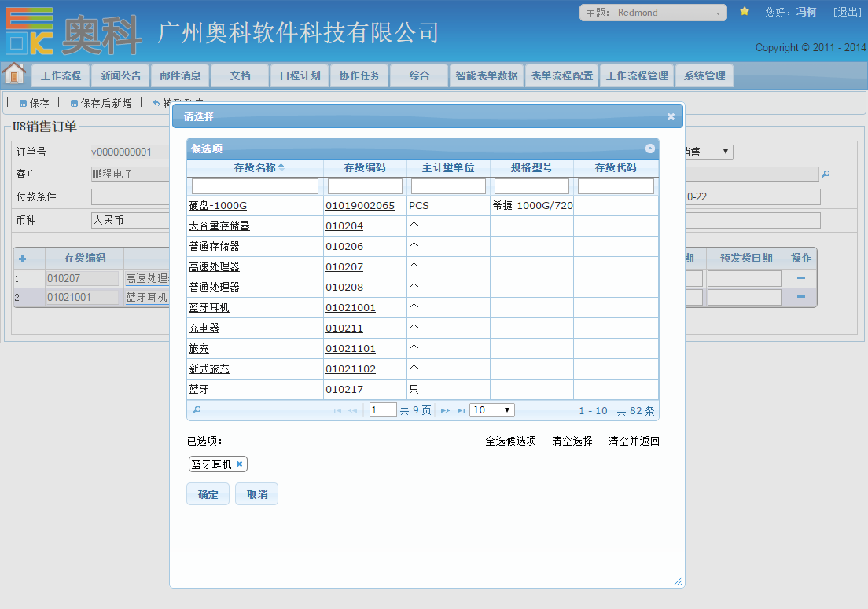Go to next page in pager
This screenshot has width=868, height=609.
[445, 410]
